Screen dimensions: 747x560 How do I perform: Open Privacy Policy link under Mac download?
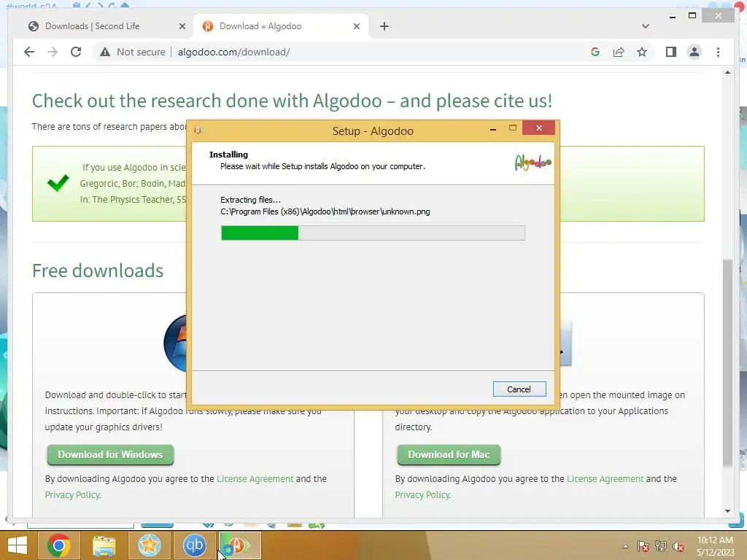422,495
